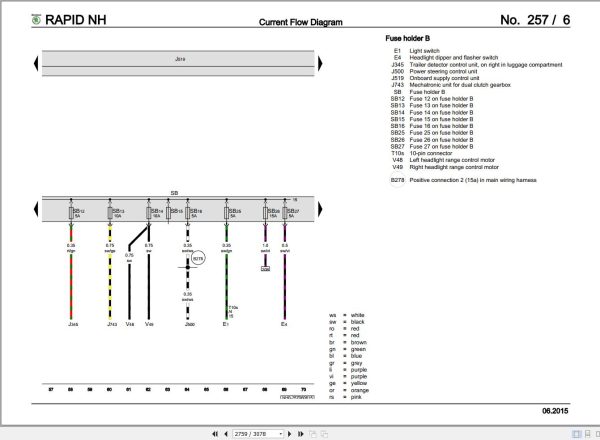The height and width of the screenshot is (440, 600).
Task: Go to the first page of the document
Action: 215,434
